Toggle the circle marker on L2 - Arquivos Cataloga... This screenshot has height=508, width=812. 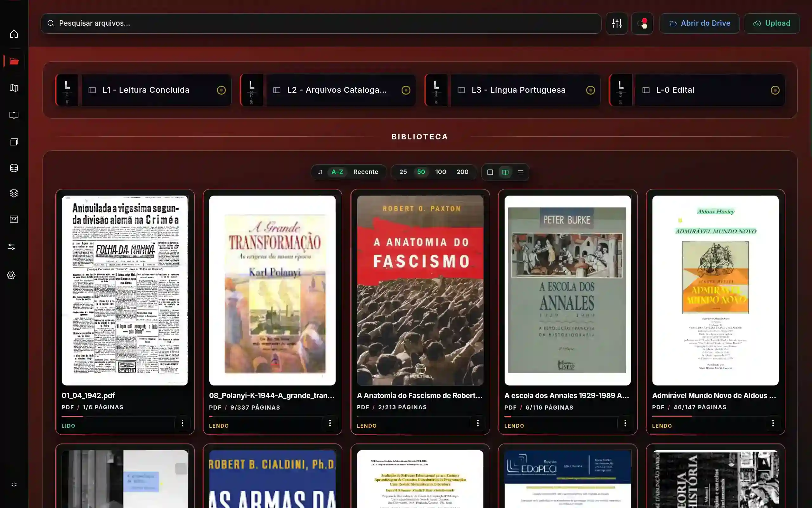click(x=406, y=90)
